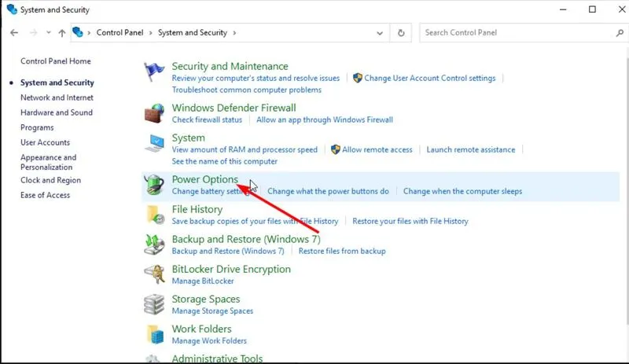Click the Work Folders icon
Image resolution: width=629 pixels, height=364 pixels.
pos(154,334)
